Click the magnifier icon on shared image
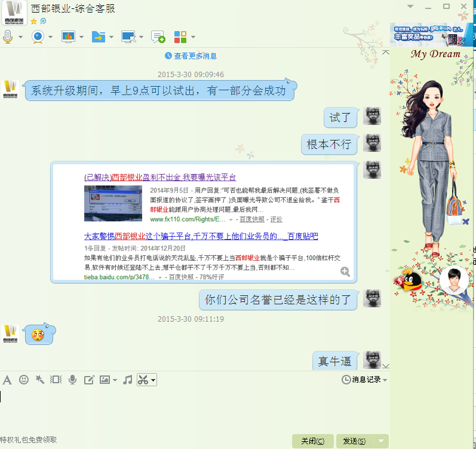The width and height of the screenshot is (476, 449). coord(345,271)
